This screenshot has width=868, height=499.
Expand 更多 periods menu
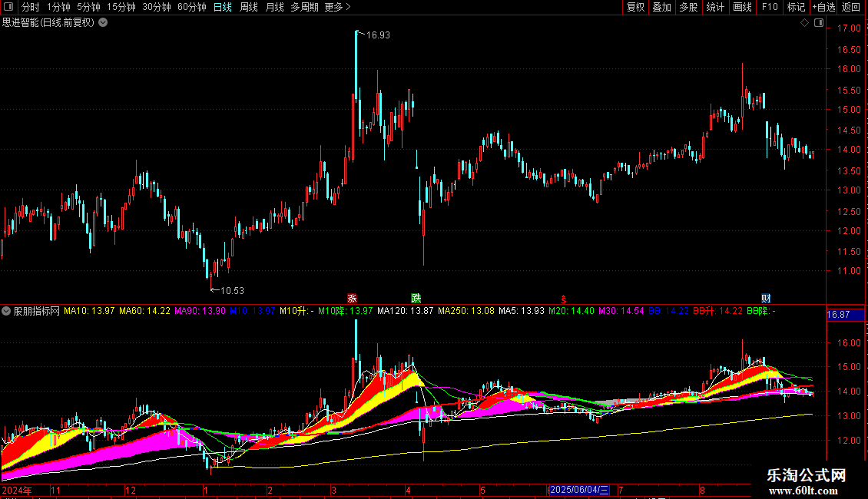(x=338, y=7)
